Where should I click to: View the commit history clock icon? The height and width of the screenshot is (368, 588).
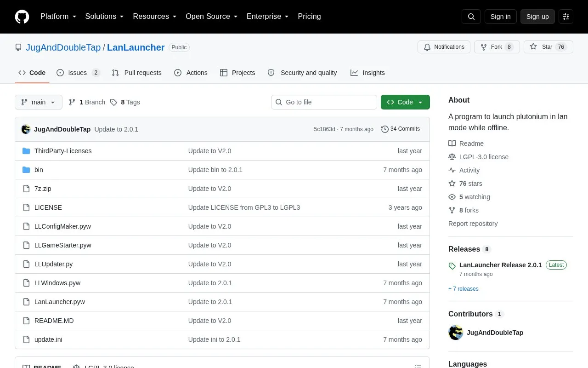click(385, 129)
